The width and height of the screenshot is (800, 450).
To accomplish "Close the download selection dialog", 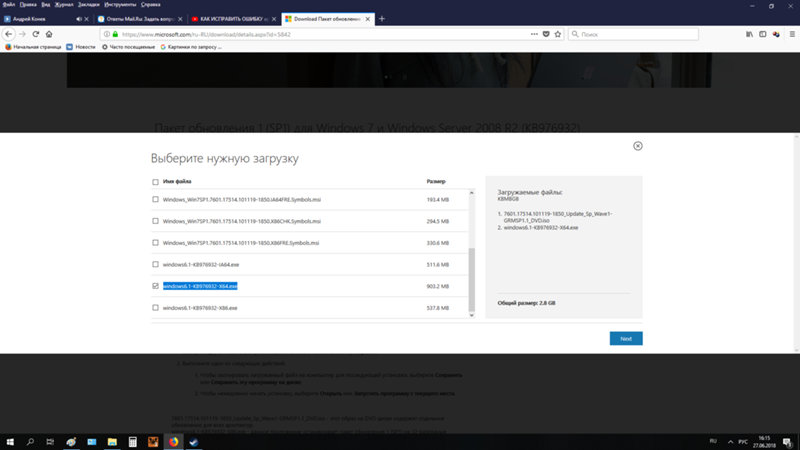I will click(x=638, y=146).
